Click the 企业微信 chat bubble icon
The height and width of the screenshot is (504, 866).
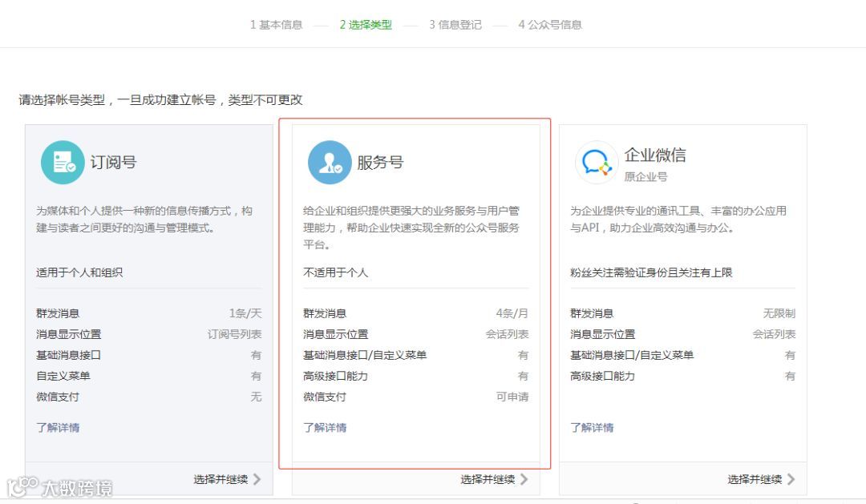[597, 163]
